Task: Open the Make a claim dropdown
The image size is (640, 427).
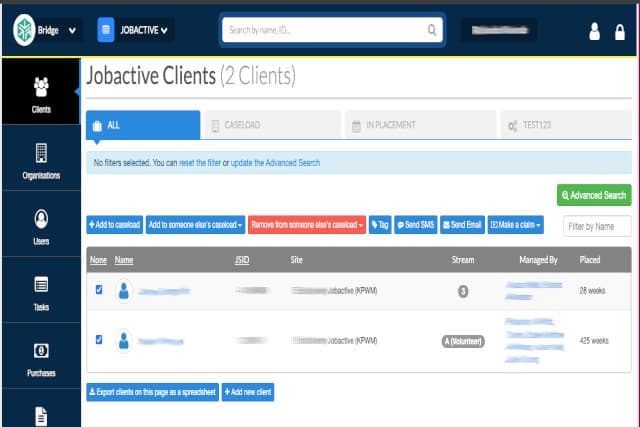Action: click(x=516, y=225)
